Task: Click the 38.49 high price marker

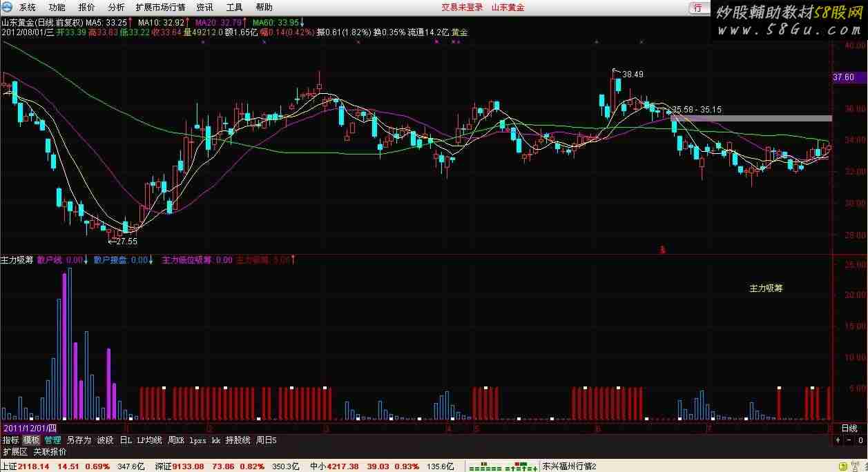Action: point(633,74)
